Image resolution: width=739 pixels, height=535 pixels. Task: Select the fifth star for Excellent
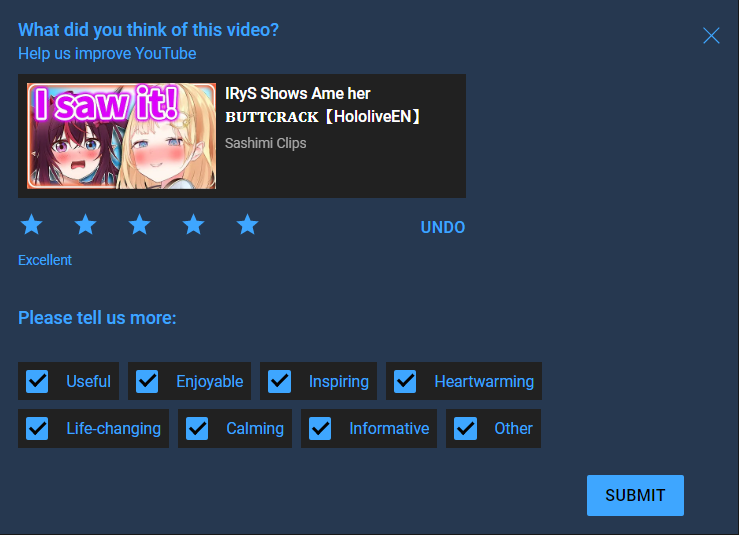pyautogui.click(x=247, y=224)
